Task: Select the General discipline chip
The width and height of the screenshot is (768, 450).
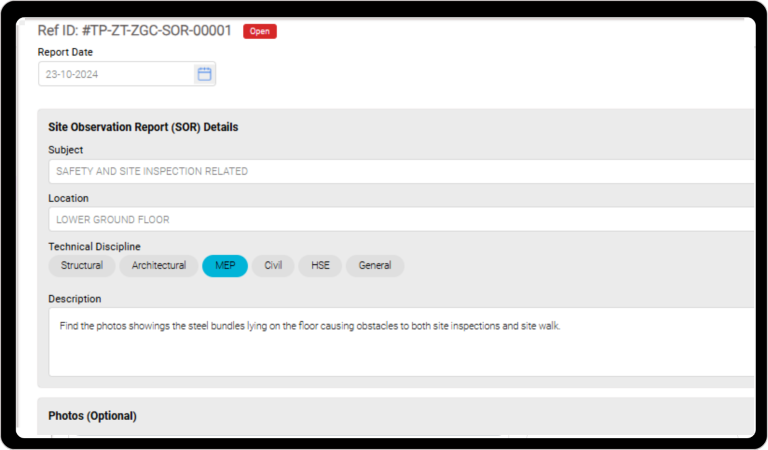Action: click(x=375, y=266)
